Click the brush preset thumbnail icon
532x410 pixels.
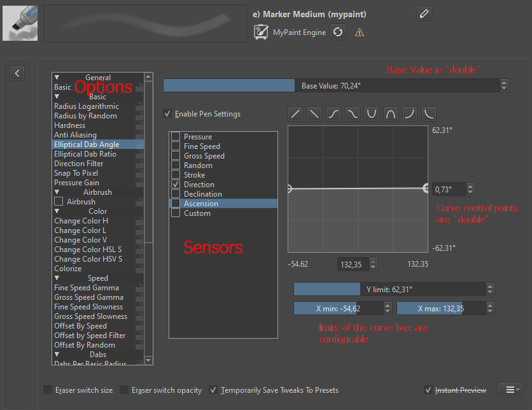coord(20,24)
